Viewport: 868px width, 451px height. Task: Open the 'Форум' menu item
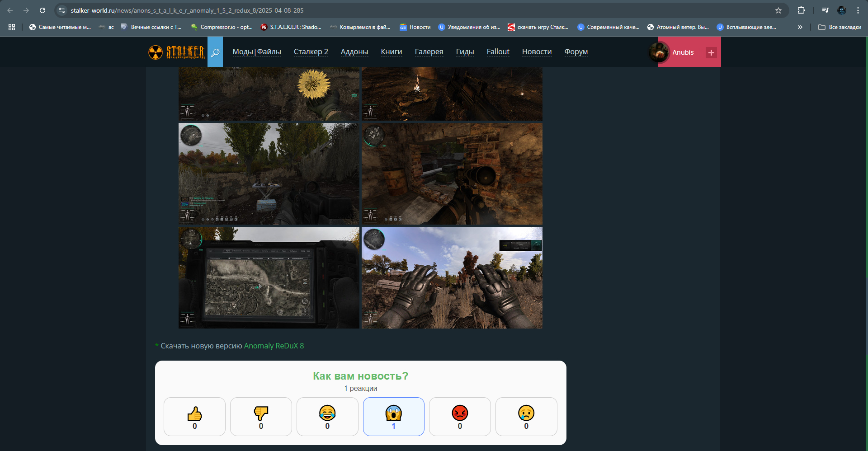pos(576,52)
